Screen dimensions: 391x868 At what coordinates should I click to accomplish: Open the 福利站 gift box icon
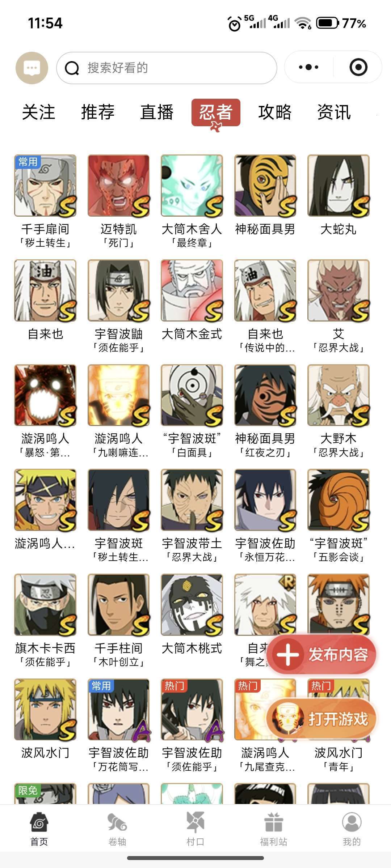click(x=274, y=822)
